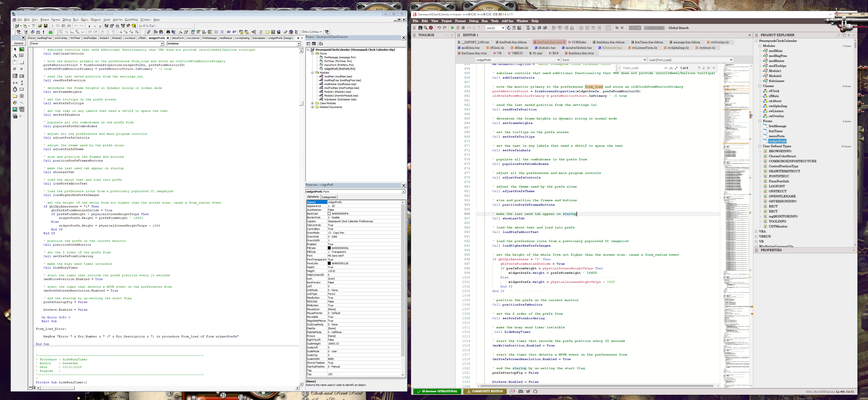The width and height of the screenshot is (868, 400).
Task: Start the program with the Run arrow in twinBASIC
Action: tap(453, 28)
